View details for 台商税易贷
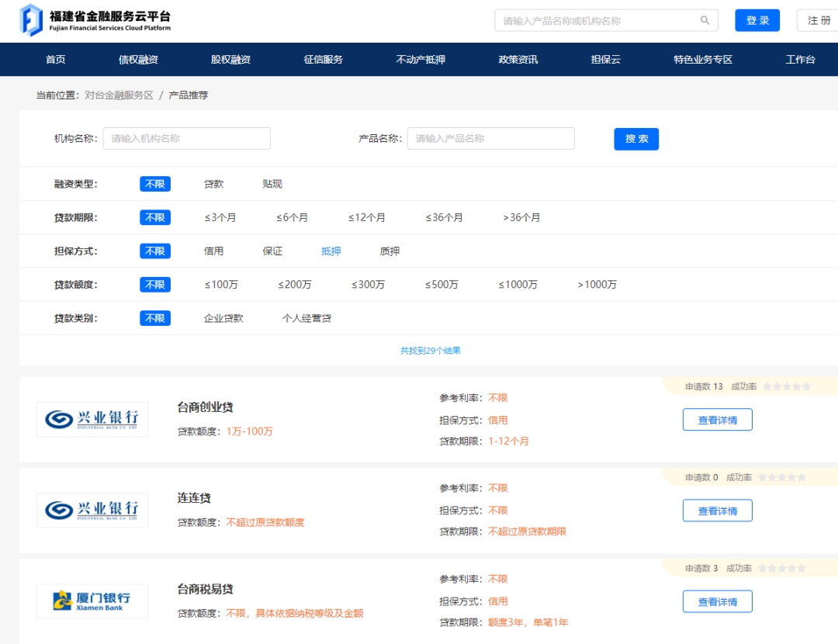 click(717, 601)
